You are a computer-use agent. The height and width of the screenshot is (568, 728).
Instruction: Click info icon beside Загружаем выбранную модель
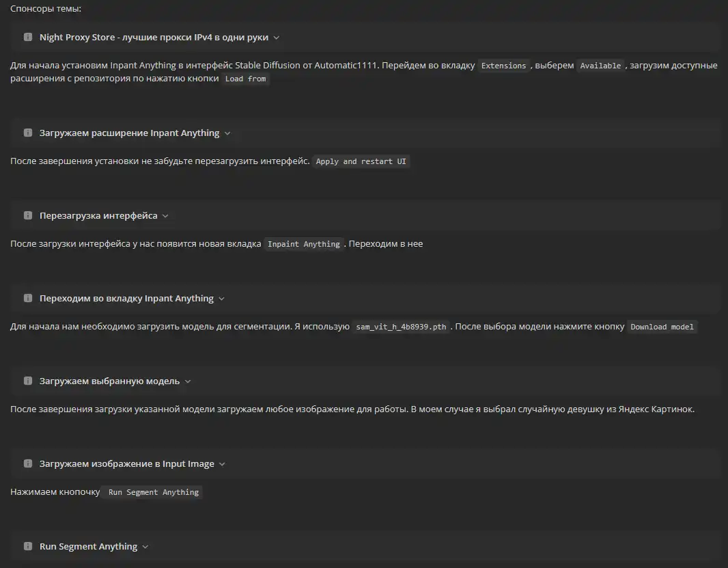(28, 381)
